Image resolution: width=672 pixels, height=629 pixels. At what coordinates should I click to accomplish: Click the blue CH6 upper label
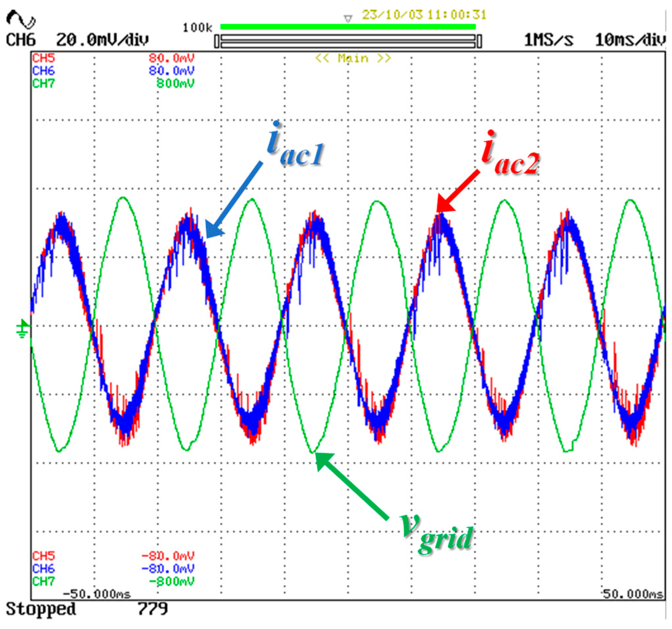point(44,71)
